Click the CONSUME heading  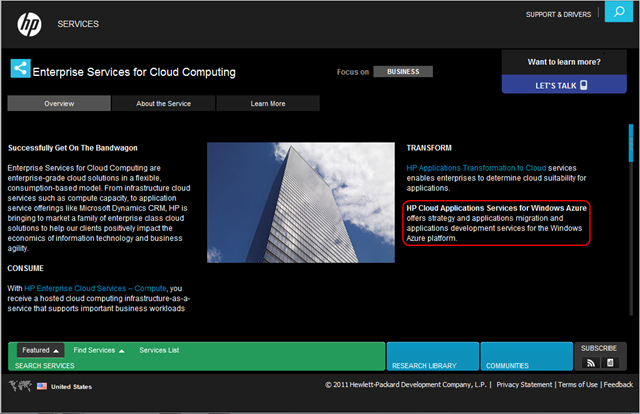point(25,268)
